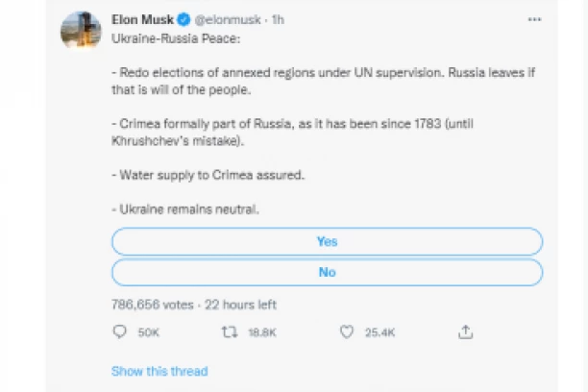Click Elon Musk's profile avatar
The width and height of the screenshot is (588, 392).
81,31
